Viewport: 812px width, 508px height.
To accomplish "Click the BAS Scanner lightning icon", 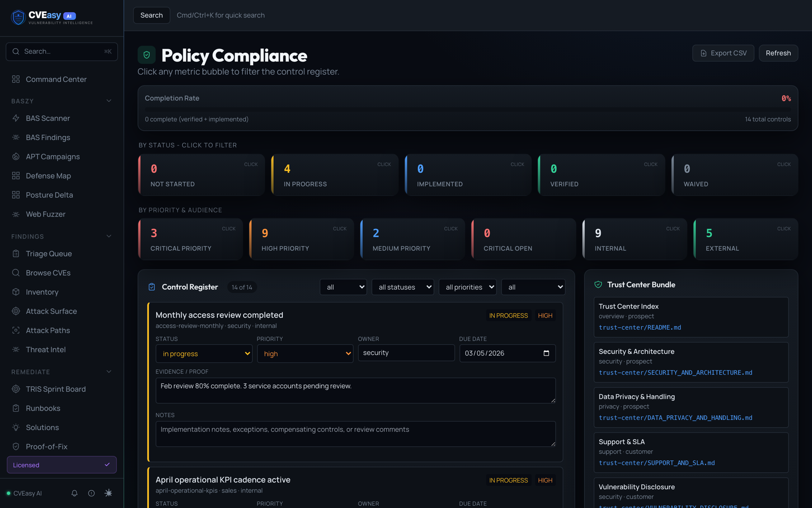I will coord(16,118).
